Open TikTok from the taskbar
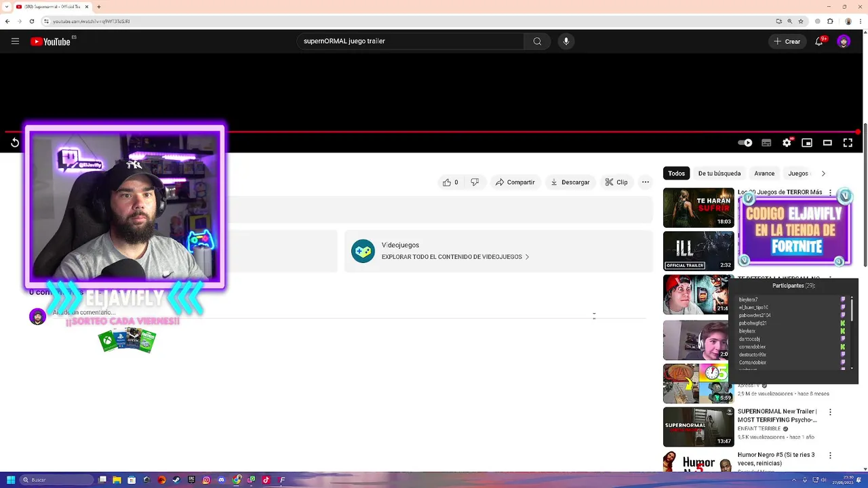This screenshot has width=868, height=488. click(x=266, y=480)
